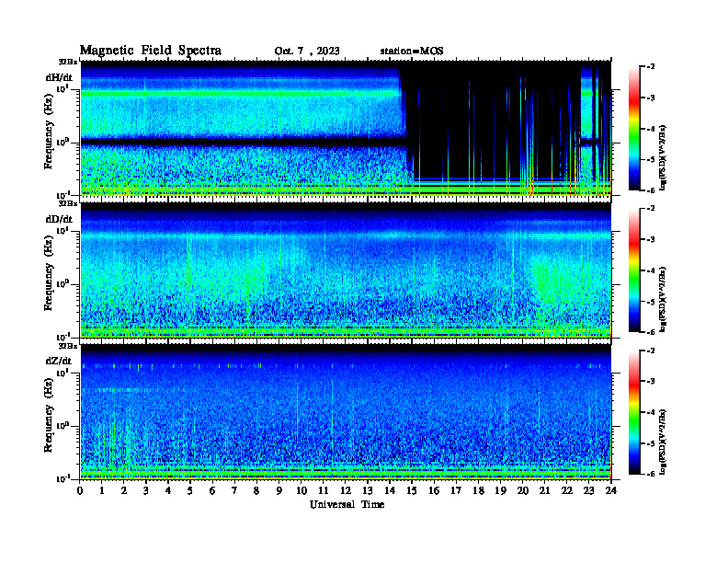This screenshot has height=563, width=728.
Task: Click hour 0 on the time axis
Action: (80, 490)
